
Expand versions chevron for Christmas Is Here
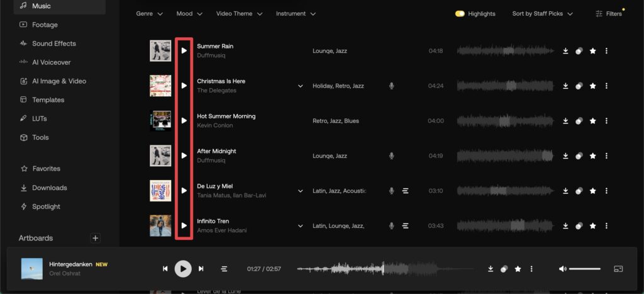[x=300, y=86]
